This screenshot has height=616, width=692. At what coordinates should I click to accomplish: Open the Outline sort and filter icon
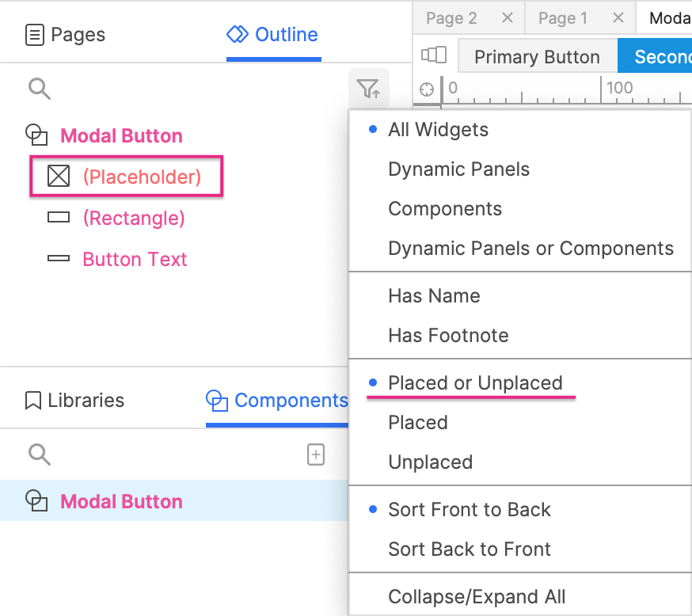coord(368,89)
